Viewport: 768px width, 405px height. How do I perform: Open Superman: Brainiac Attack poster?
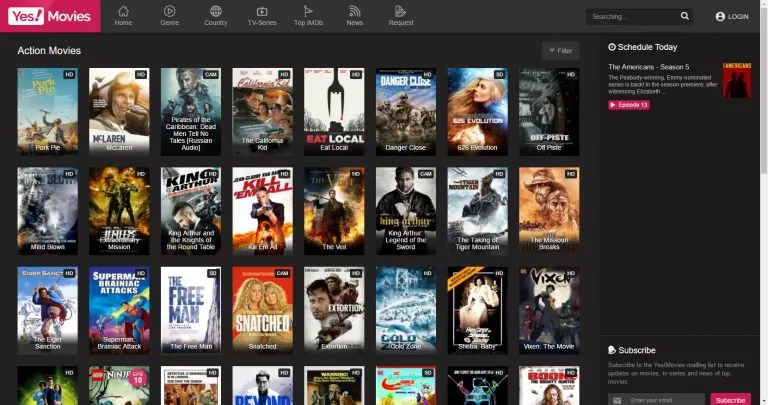click(x=119, y=310)
